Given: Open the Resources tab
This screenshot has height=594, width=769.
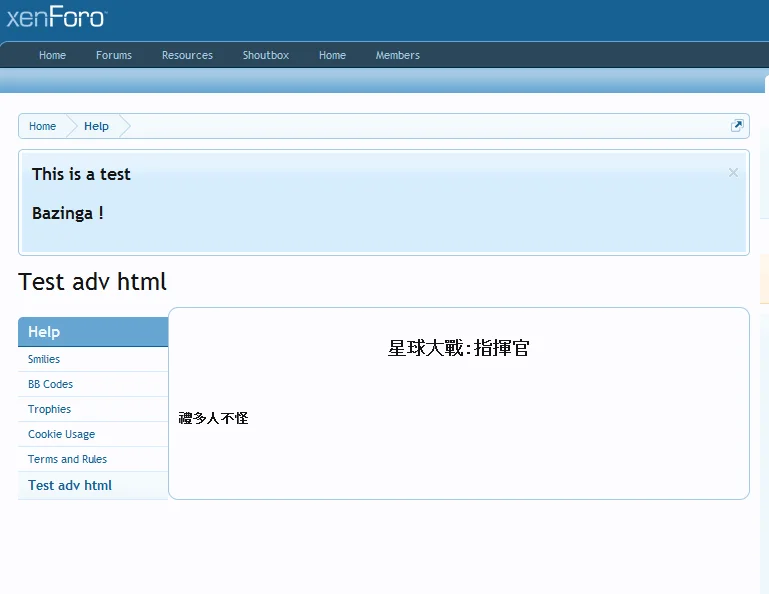Looking at the screenshot, I should (x=187, y=55).
